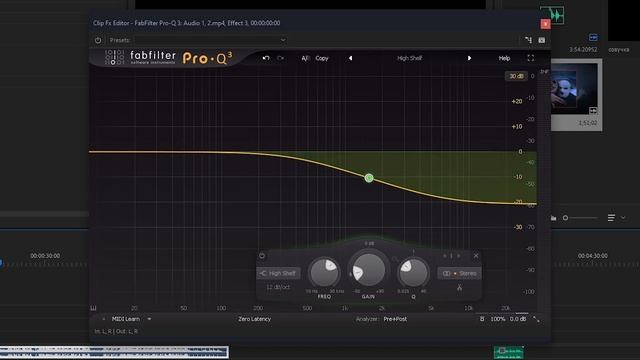Click the MIDI Learn button
This screenshot has height=360, width=640.
tap(126, 319)
